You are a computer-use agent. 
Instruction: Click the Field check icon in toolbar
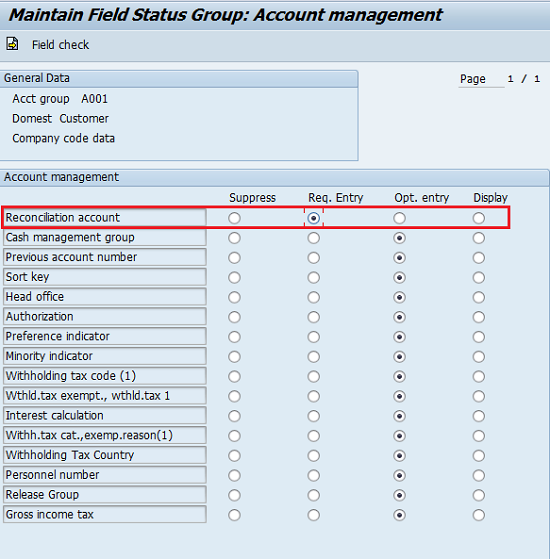tap(12, 44)
